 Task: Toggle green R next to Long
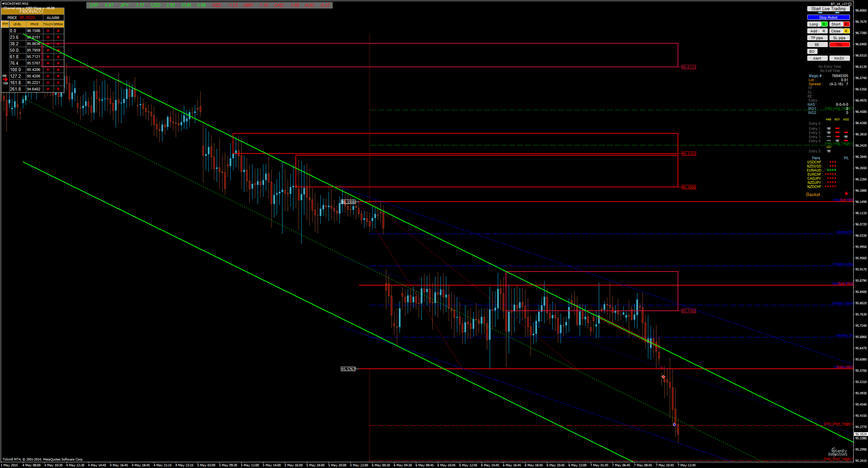pos(824,24)
